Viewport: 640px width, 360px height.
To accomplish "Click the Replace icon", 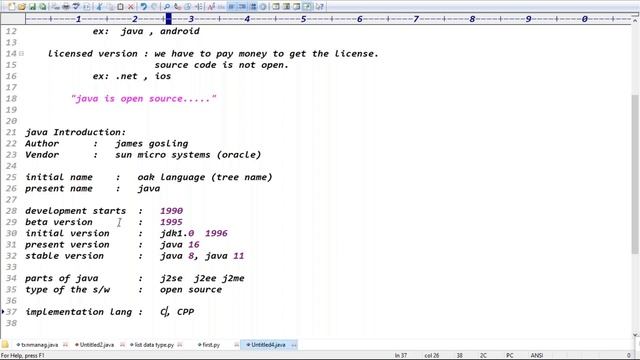I will coord(177,7).
